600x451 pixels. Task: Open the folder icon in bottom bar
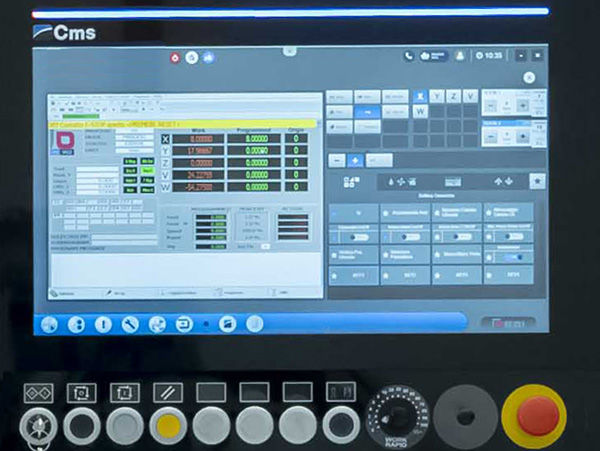click(228, 324)
